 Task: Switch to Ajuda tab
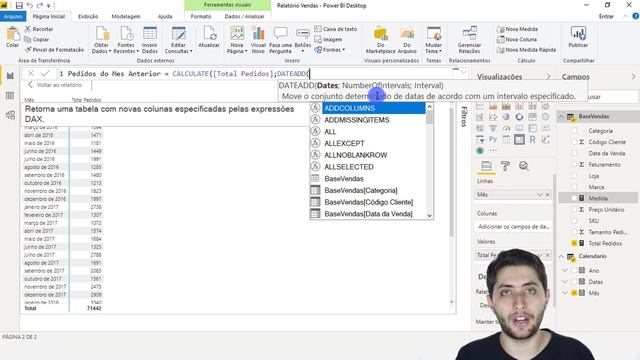tap(165, 16)
